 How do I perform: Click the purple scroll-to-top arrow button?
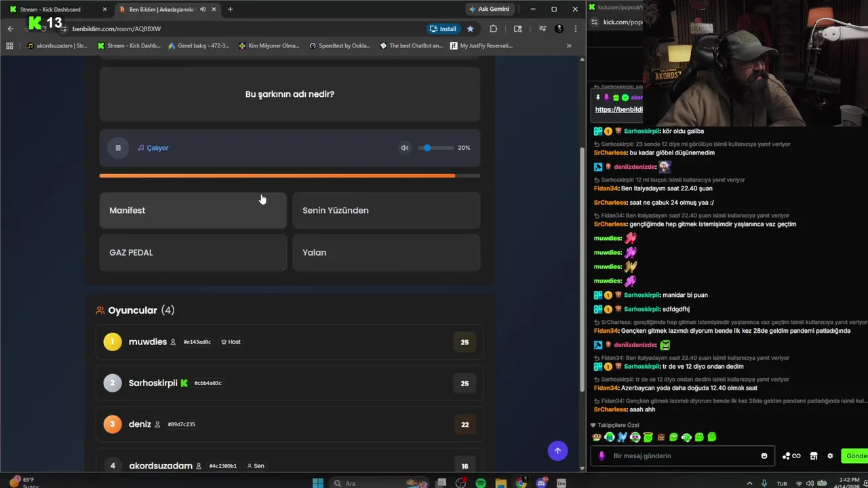[557, 451]
